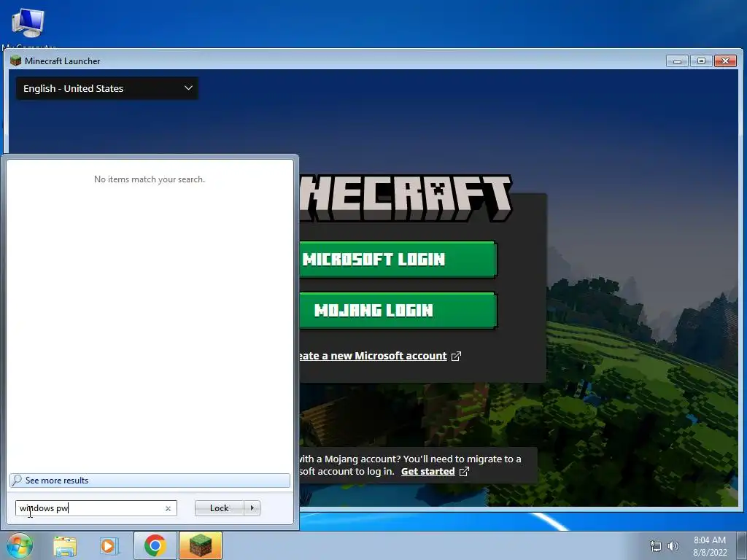Close the Minecraft Launcher window
This screenshot has width=747, height=560.
pyautogui.click(x=725, y=61)
